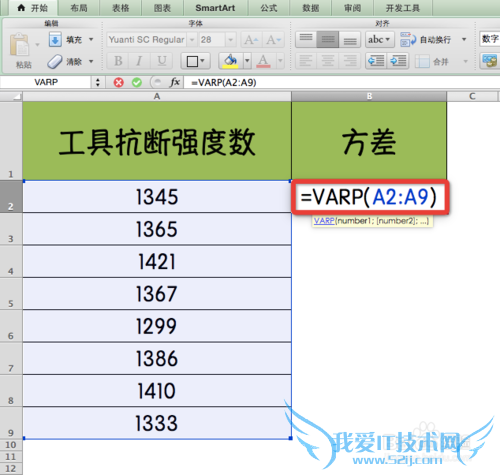
Task: Click the select-all corner button
Action: point(11,96)
